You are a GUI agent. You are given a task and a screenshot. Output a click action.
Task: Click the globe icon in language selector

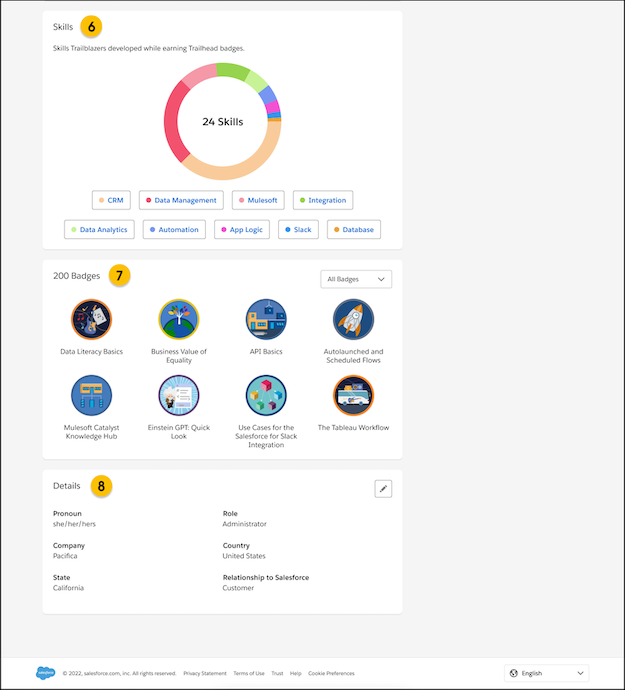coord(513,673)
